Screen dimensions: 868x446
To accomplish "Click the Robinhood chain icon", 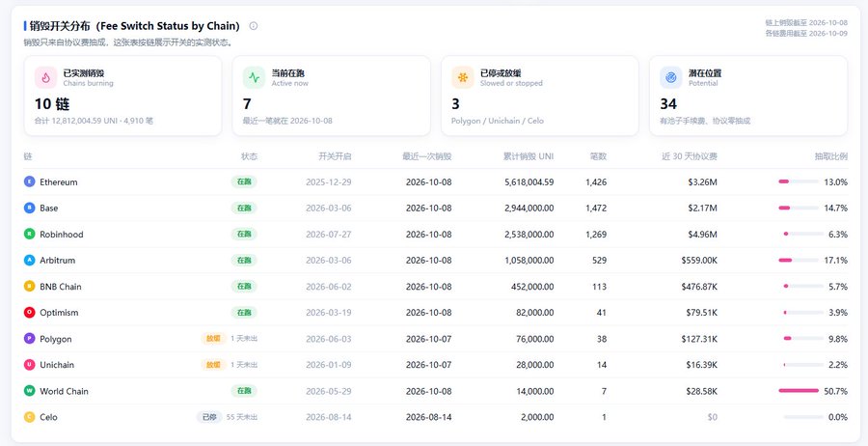I will tap(29, 234).
